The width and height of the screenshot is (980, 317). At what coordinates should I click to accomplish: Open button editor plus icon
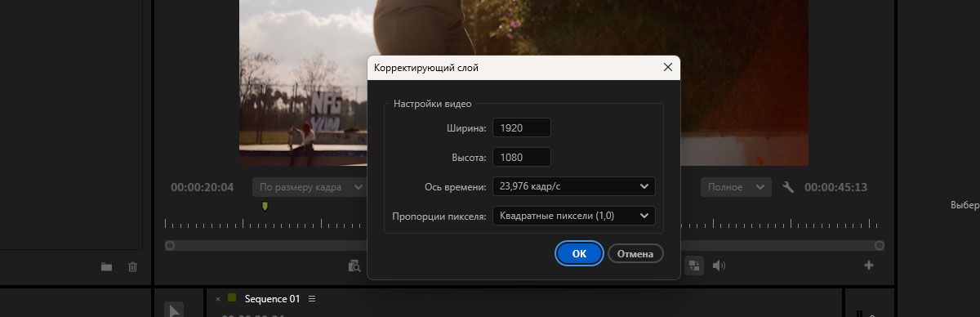869,266
